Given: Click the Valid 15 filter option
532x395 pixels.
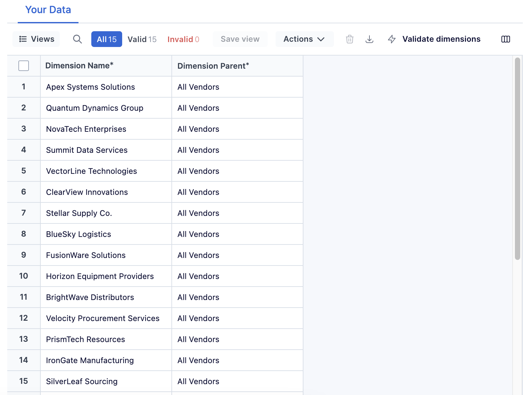Looking at the screenshot, I should 142,39.
